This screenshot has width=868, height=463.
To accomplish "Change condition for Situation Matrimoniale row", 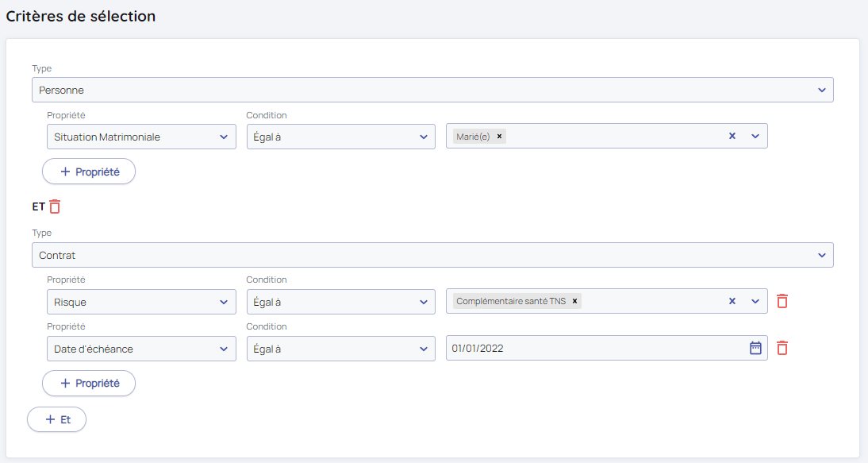I will pyautogui.click(x=340, y=137).
